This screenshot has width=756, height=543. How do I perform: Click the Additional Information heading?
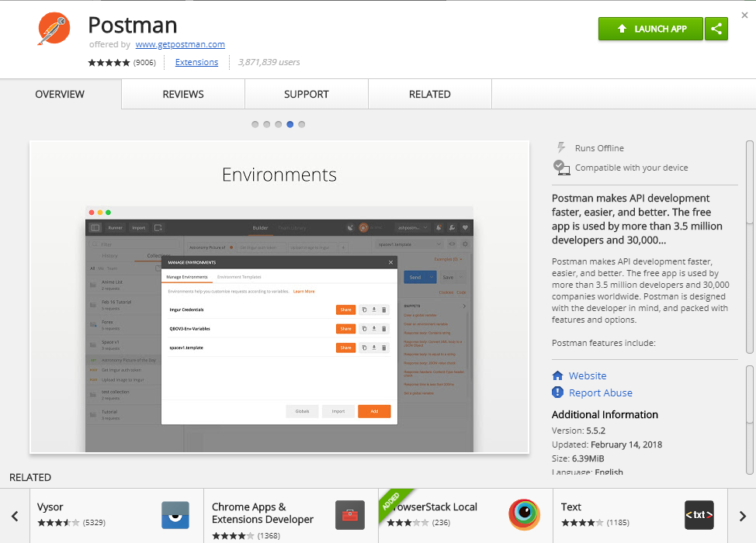coord(605,415)
